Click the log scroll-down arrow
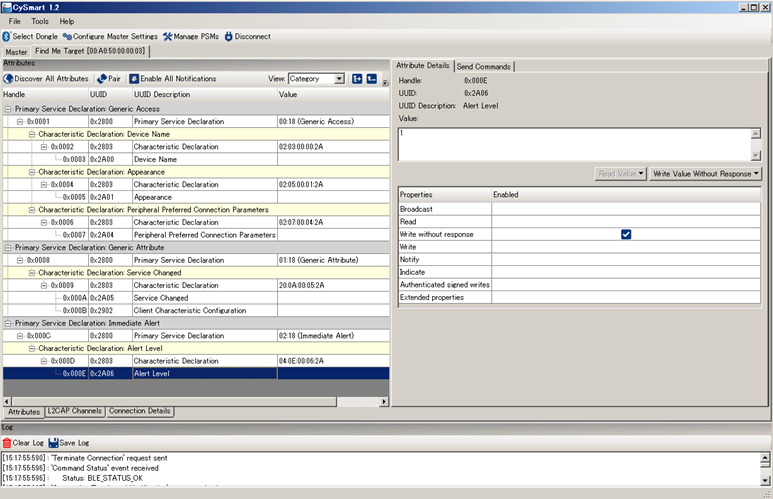773x499 pixels. [x=765, y=480]
